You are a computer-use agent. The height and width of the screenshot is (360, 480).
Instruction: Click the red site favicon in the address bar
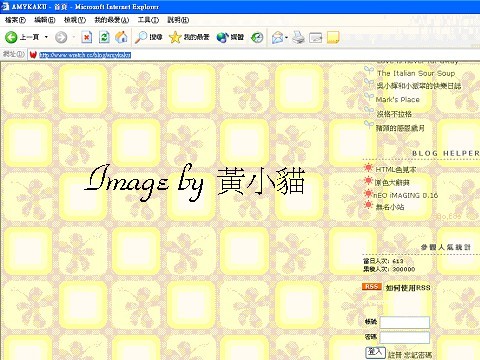(33, 55)
